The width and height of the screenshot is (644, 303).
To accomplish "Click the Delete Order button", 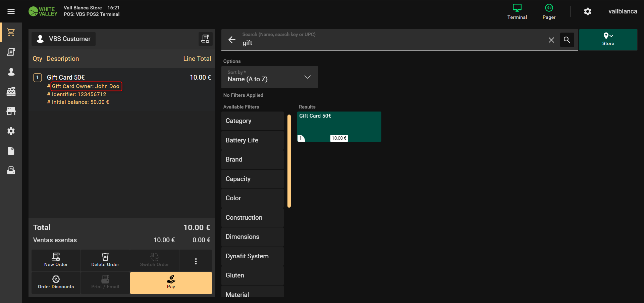I will 105,260.
